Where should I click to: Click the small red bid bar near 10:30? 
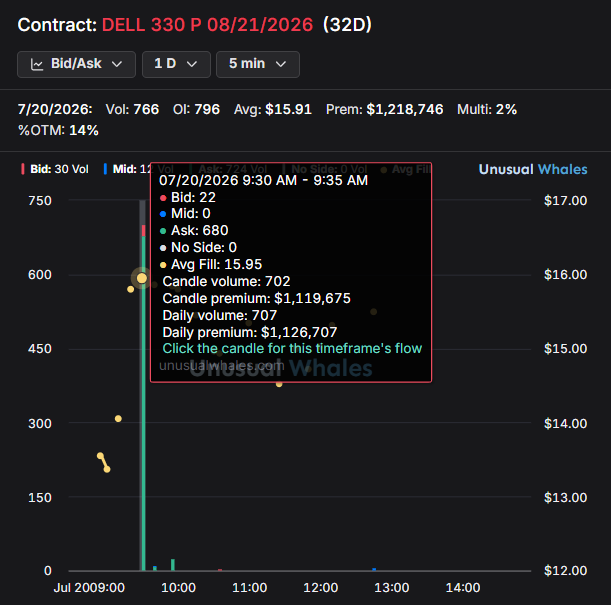point(220,570)
